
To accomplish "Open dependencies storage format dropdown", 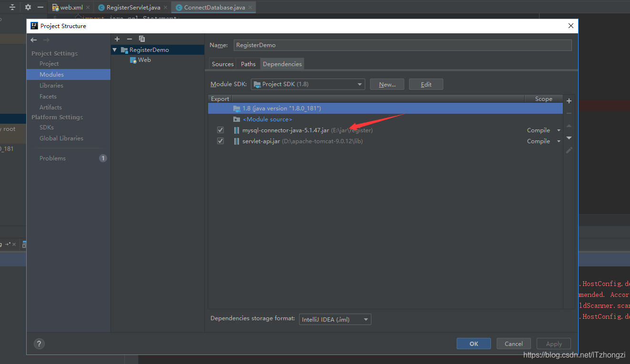I will pos(335,319).
